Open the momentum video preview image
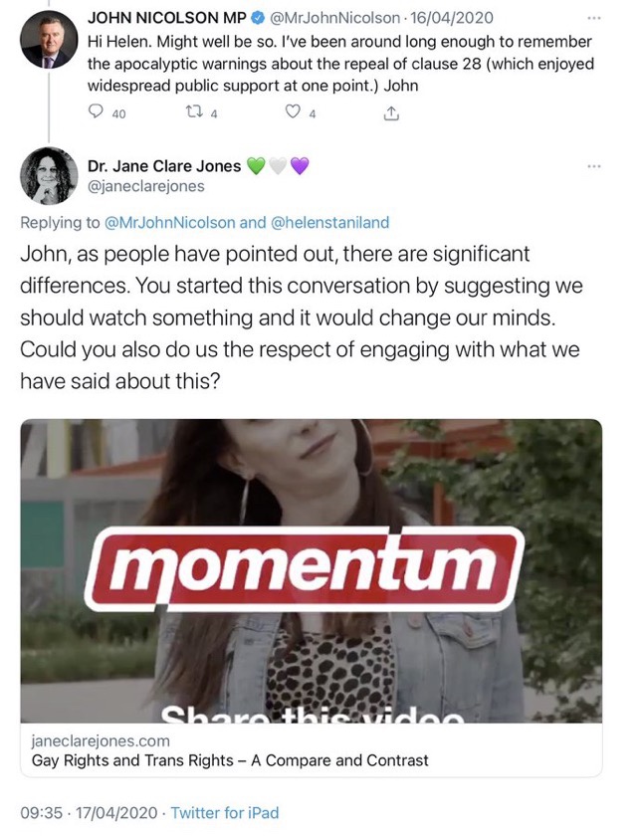Screen dimensions: 644x836 point(312,570)
